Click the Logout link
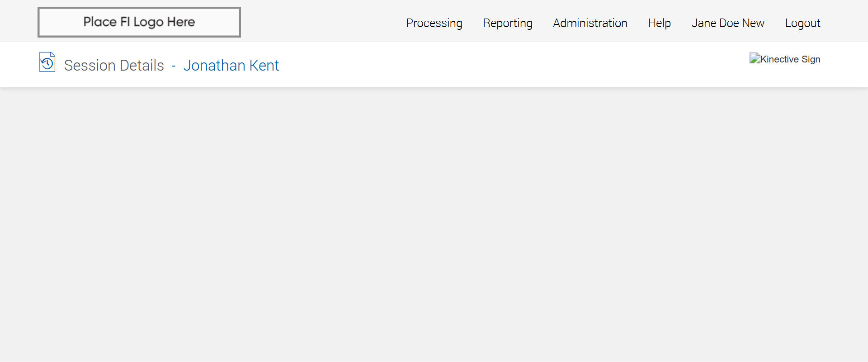The image size is (868, 362). coord(802,23)
